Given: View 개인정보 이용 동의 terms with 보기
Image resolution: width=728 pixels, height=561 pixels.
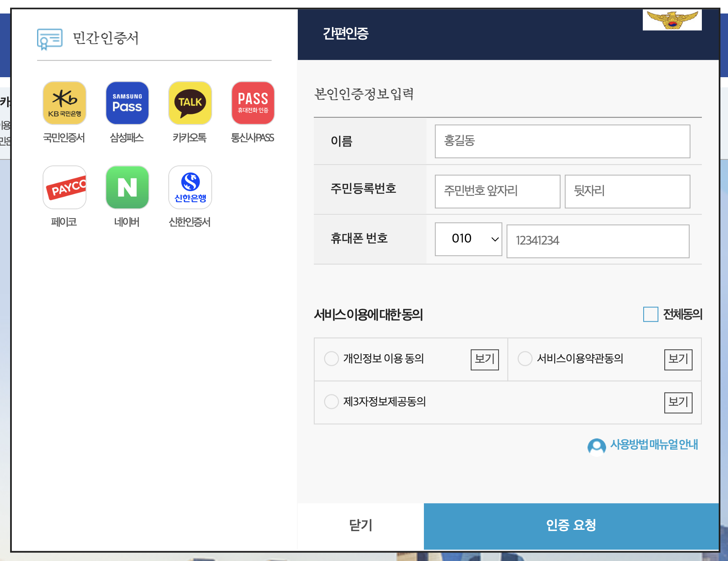Looking at the screenshot, I should tap(485, 359).
